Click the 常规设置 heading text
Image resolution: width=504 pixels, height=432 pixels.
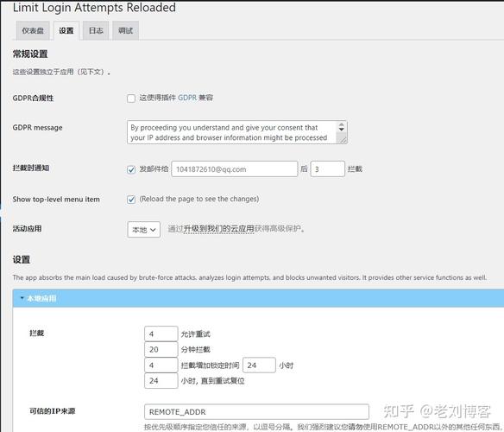[x=30, y=54]
